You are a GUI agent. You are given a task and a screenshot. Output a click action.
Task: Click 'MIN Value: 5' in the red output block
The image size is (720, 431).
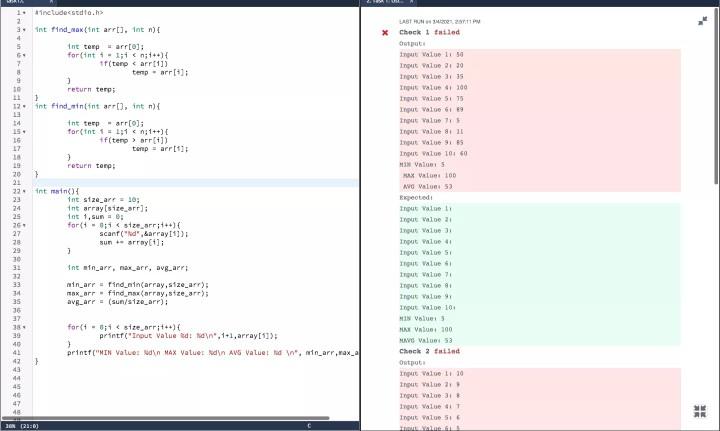point(422,165)
